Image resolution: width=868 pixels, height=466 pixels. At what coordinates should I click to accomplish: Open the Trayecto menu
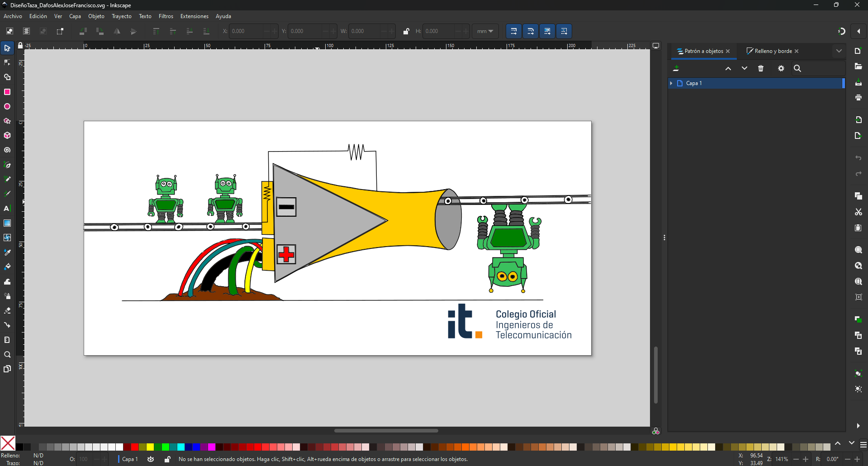(122, 16)
